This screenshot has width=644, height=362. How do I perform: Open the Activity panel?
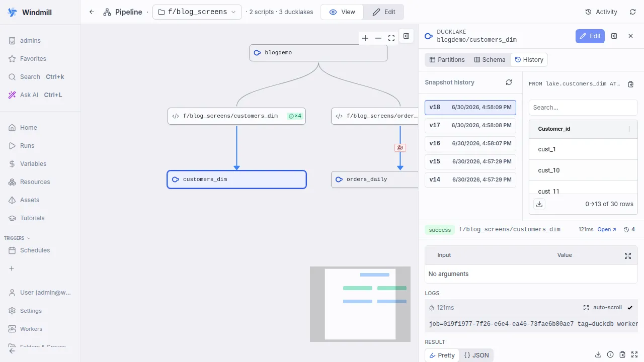(601, 12)
